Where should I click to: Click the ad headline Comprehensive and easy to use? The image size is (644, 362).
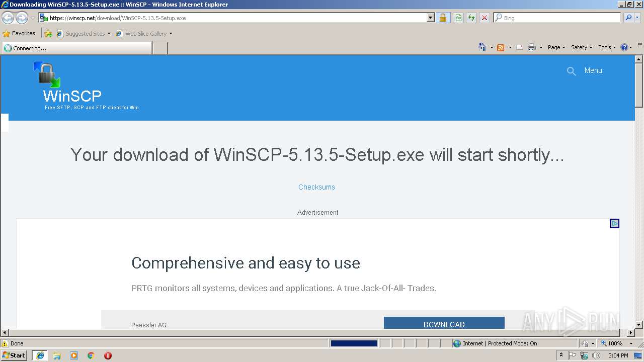tap(246, 263)
